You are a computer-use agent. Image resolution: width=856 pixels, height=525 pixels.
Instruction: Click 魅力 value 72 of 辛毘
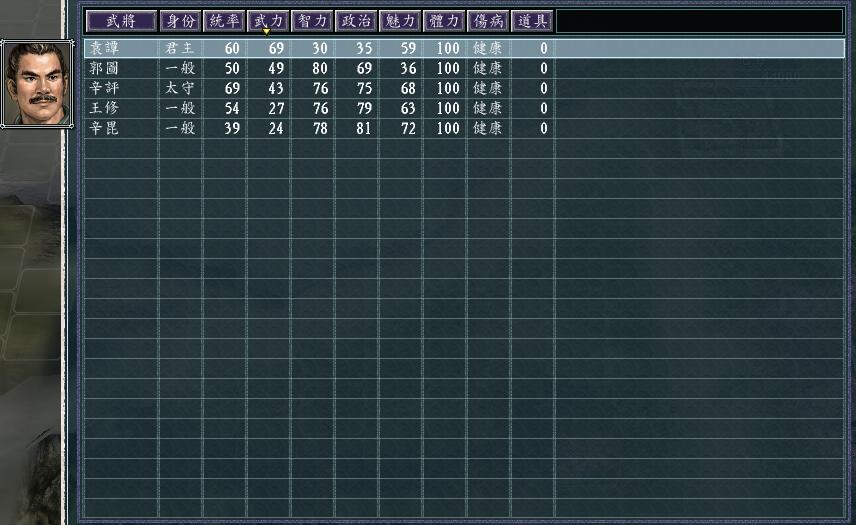(408, 128)
